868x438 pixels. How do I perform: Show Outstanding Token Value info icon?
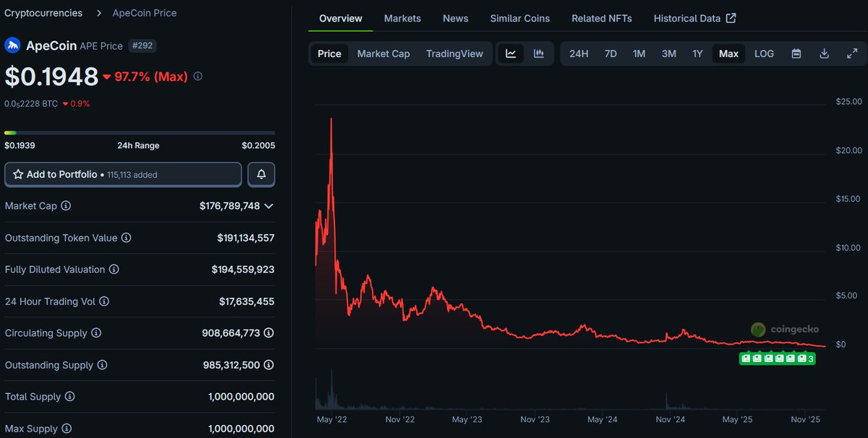[126, 238]
